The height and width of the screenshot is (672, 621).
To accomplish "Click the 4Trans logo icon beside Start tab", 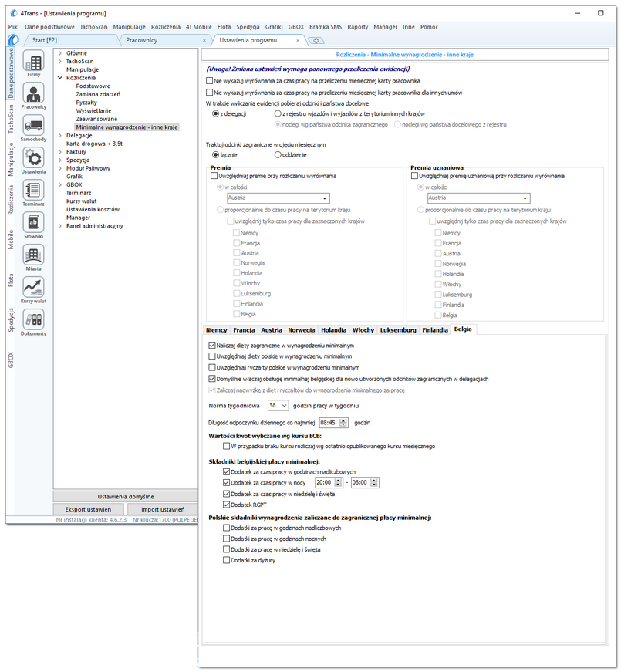I will point(13,40).
